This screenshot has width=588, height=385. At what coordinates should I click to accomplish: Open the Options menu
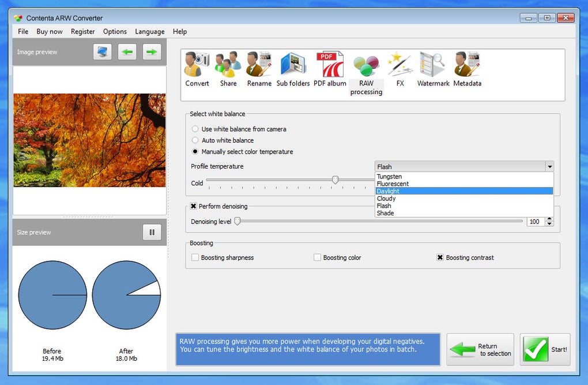click(115, 32)
